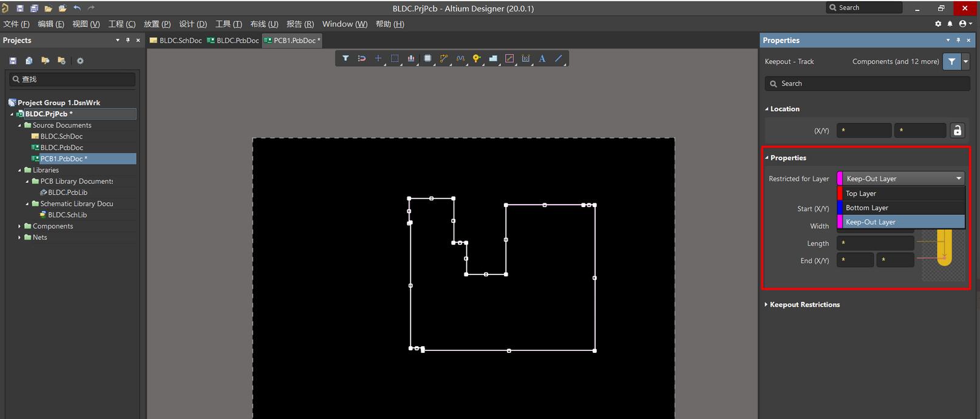Click the Properties panel filter button

[x=951, y=61]
